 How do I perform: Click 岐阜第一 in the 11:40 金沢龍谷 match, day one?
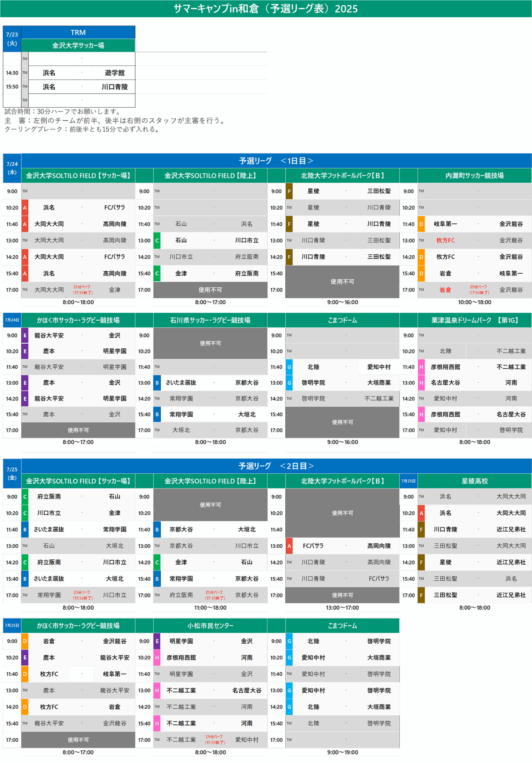[445, 224]
